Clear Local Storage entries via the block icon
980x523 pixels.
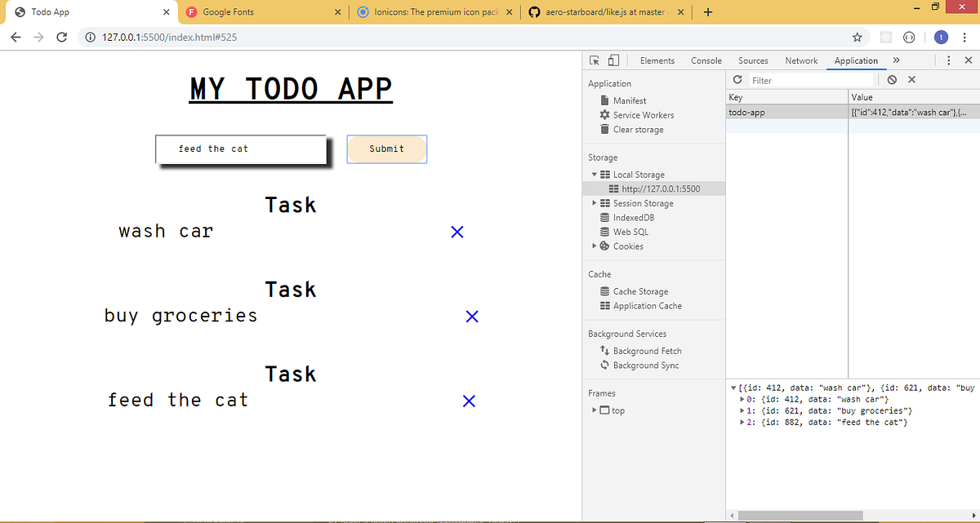(892, 79)
